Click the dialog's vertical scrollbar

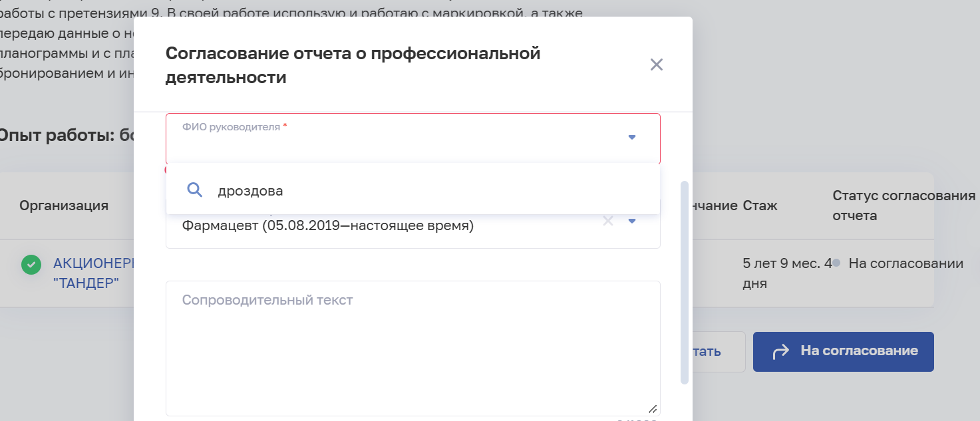[684, 279]
